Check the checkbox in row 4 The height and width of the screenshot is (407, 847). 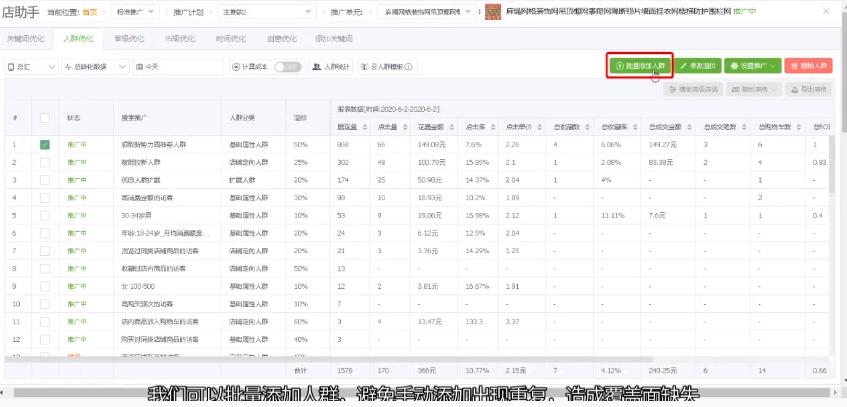(x=45, y=198)
